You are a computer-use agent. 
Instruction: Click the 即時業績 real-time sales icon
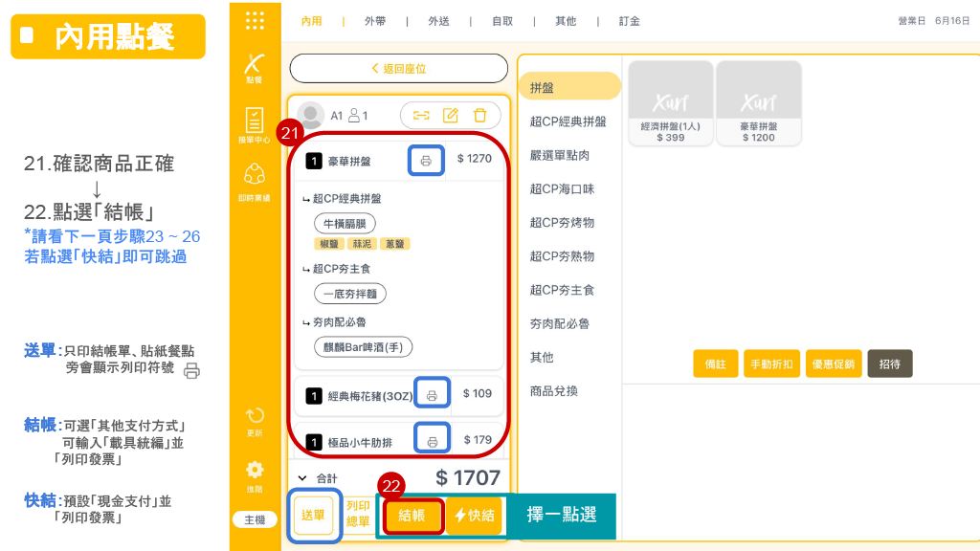coord(254,180)
